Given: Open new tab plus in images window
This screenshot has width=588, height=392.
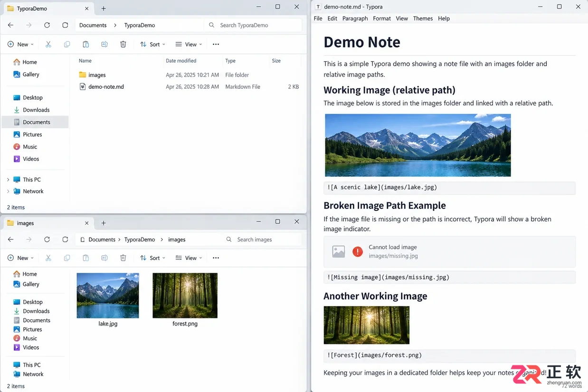Looking at the screenshot, I should tap(104, 223).
